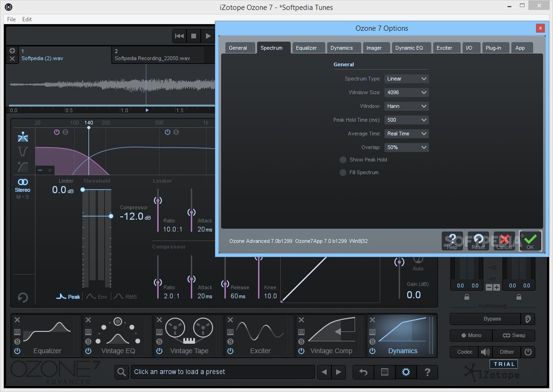Remove track using the X icon below plus
This screenshot has height=392, width=553.
pyautogui.click(x=12, y=59)
